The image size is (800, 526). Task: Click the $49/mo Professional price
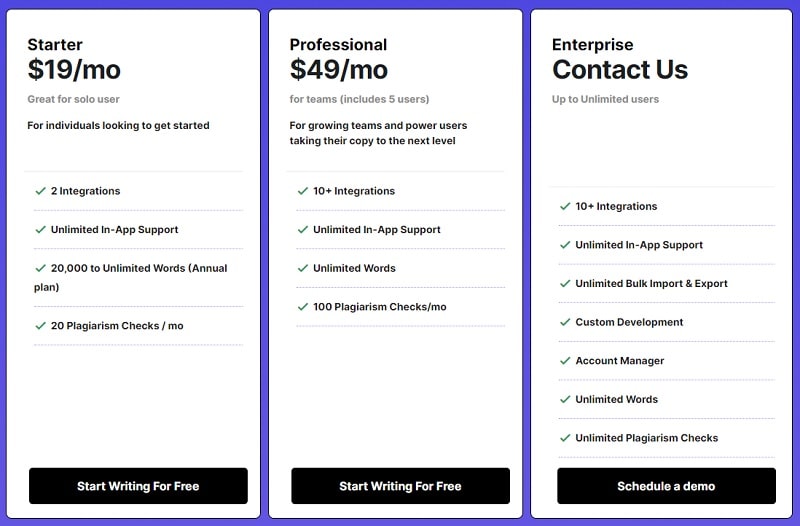(x=338, y=69)
